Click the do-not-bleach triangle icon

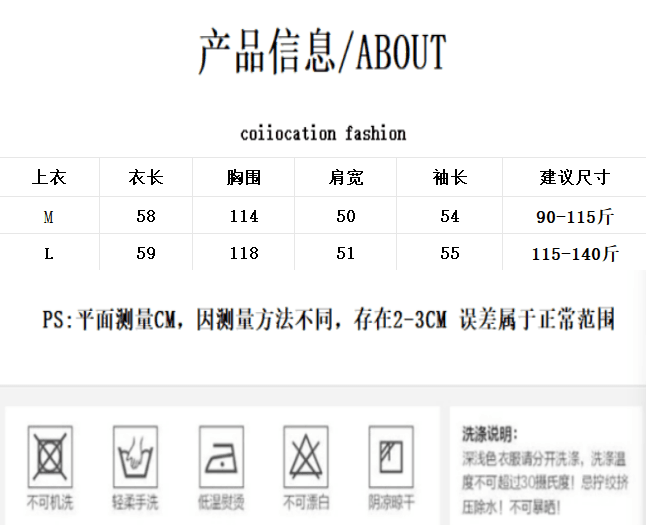point(306,457)
